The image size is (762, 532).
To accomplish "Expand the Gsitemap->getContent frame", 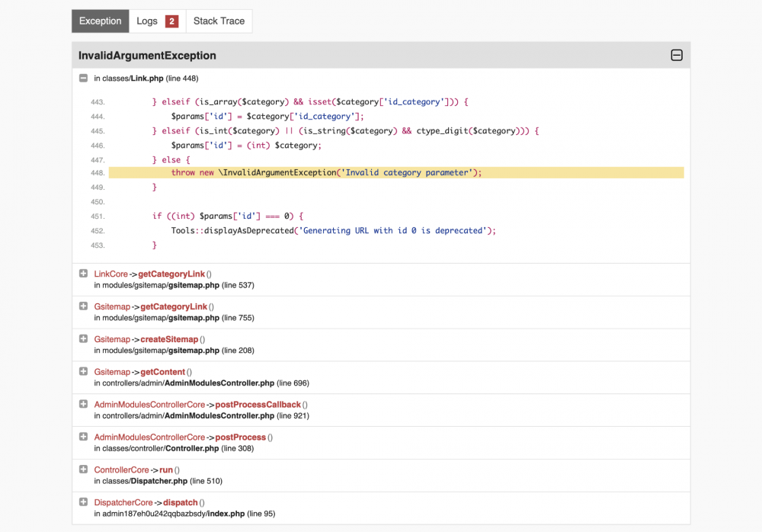I will 83,372.
